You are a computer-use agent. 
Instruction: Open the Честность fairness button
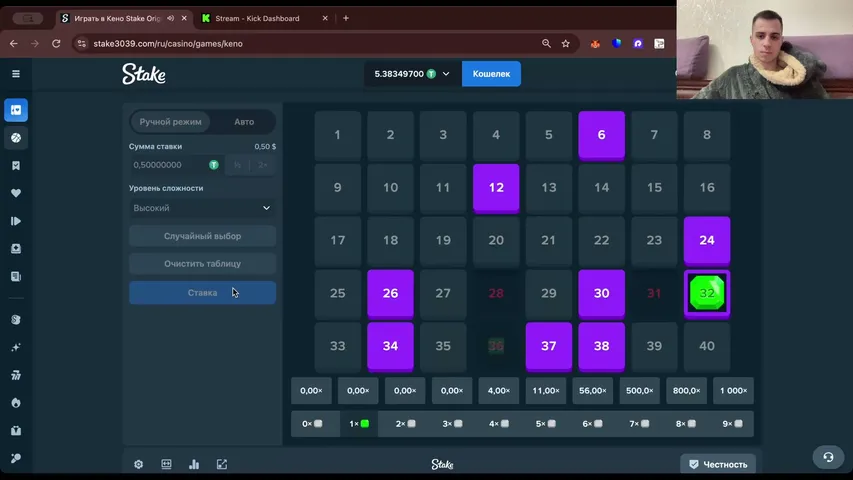pyautogui.click(x=718, y=464)
